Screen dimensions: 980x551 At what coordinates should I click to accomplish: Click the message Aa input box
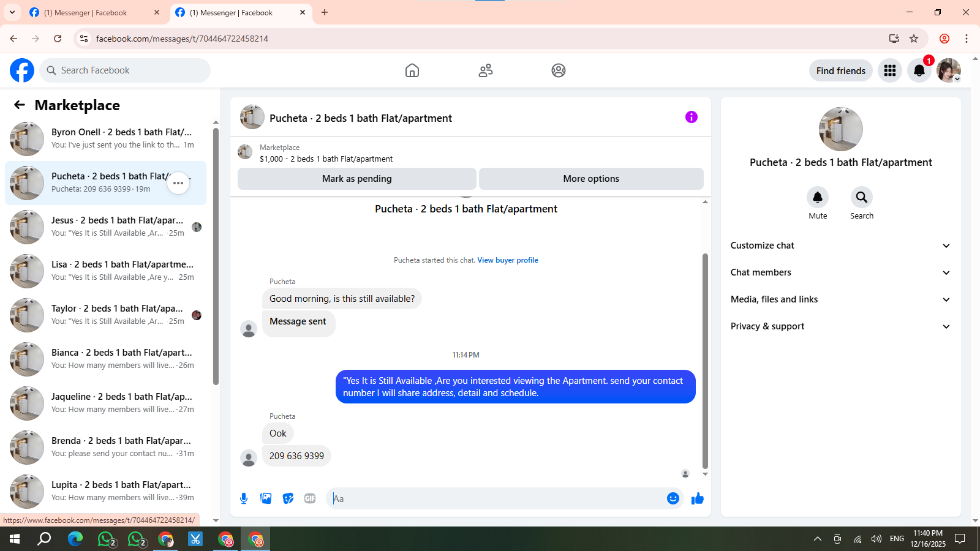click(496, 498)
